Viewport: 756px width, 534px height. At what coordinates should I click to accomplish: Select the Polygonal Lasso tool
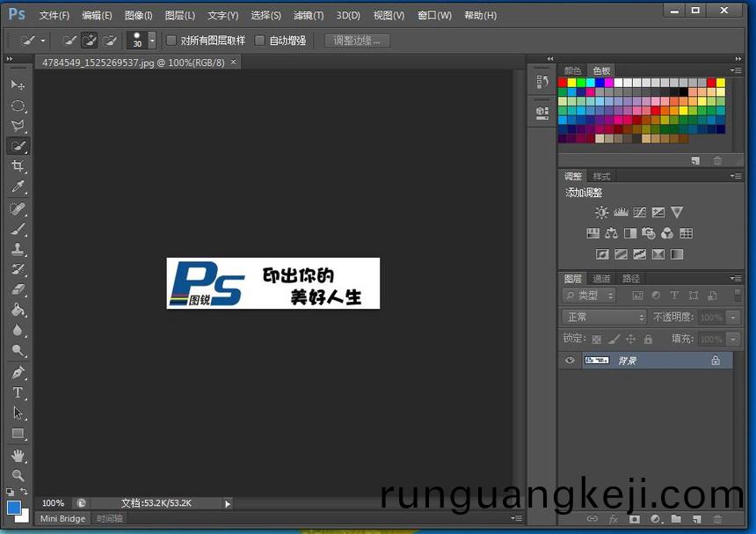(18, 126)
